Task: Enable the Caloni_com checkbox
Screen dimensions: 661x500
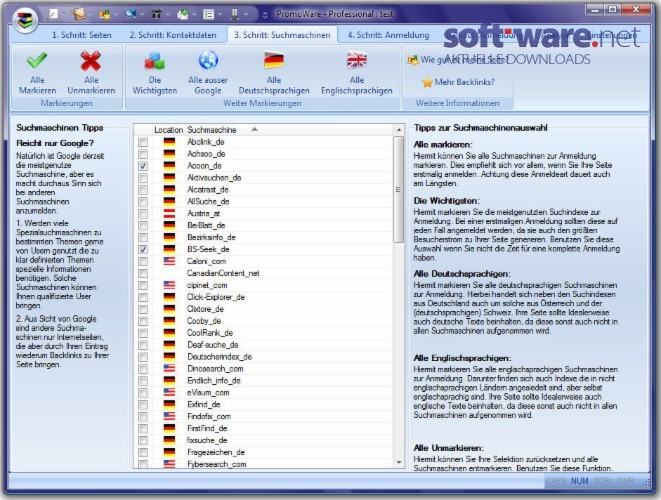Action: 143,261
